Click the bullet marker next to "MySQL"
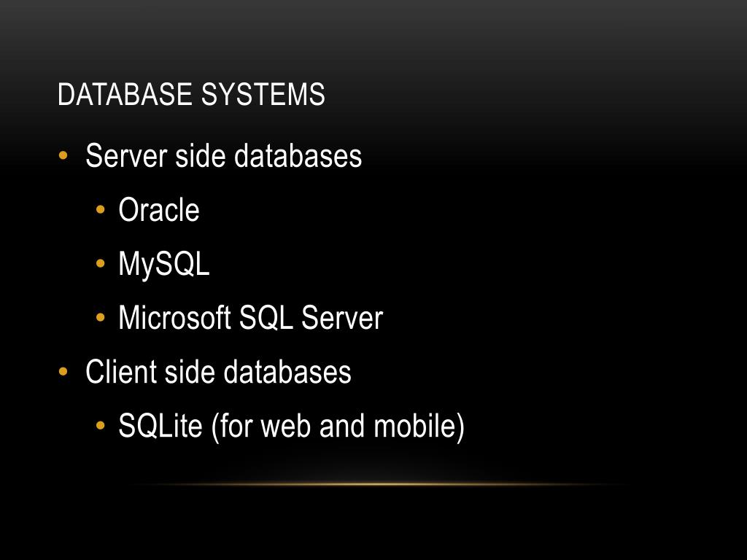This screenshot has height=560, width=747. click(100, 263)
